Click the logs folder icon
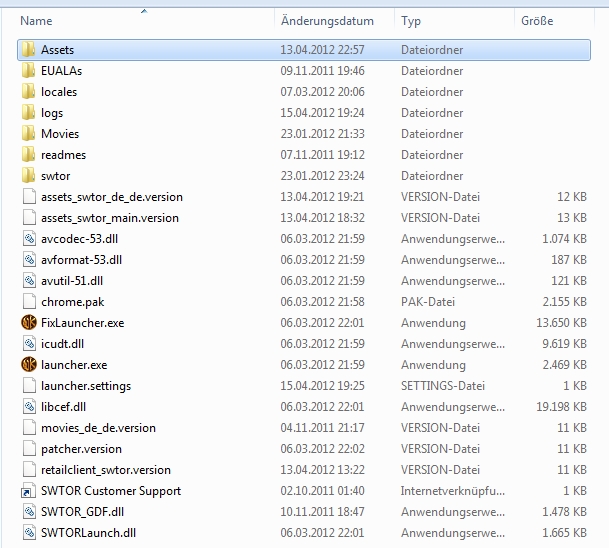609x548 pixels. (28, 113)
